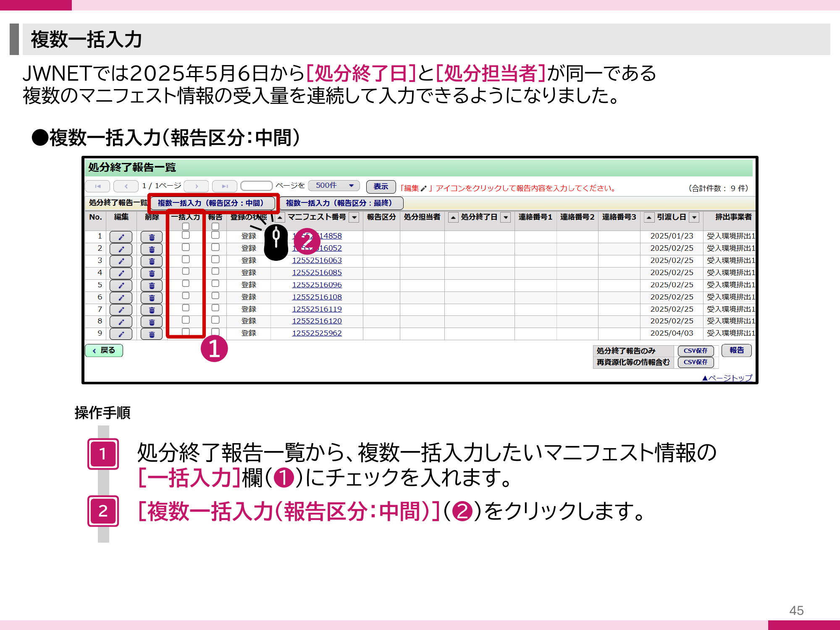Click the 戻る back button
The width and height of the screenshot is (840, 630).
[104, 350]
